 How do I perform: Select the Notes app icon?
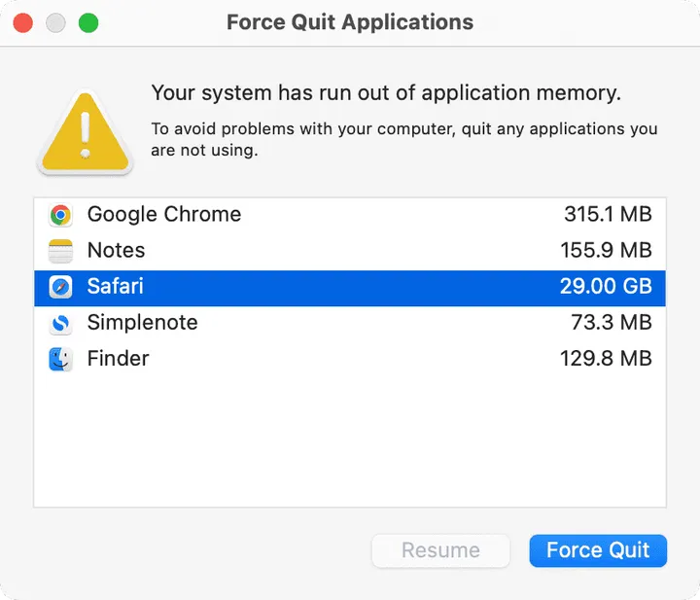coord(60,251)
